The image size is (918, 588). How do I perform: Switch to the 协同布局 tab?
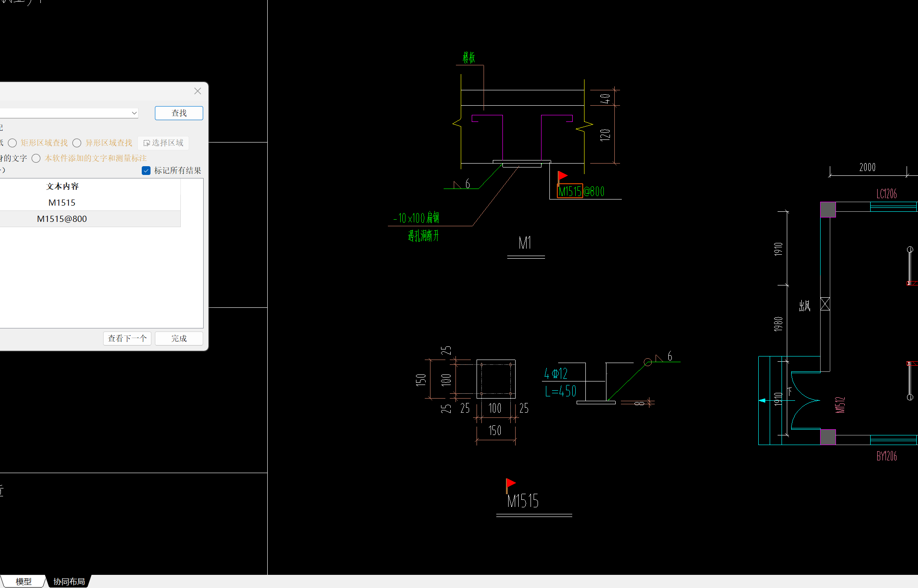(69, 581)
